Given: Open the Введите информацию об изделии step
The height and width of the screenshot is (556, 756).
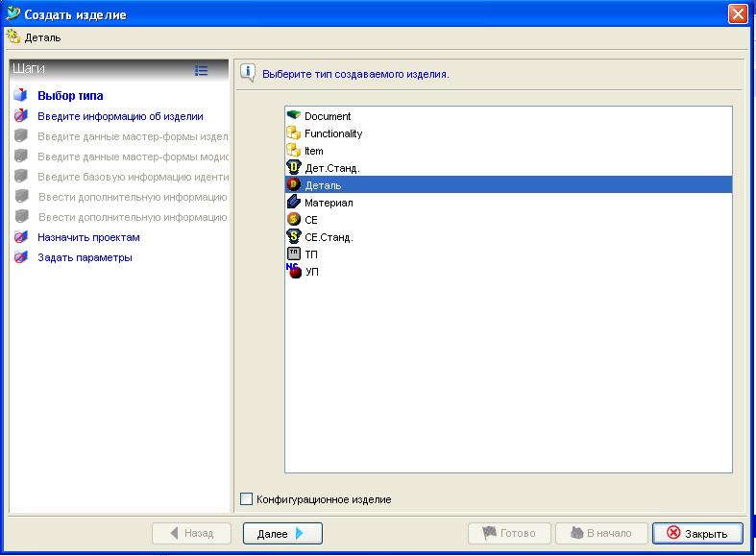Looking at the screenshot, I should tap(120, 116).
